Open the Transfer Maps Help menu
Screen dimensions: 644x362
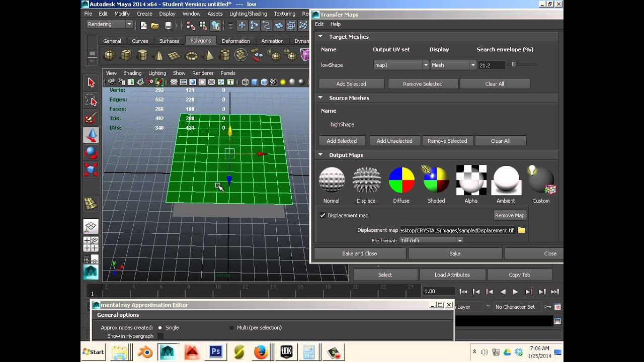(x=336, y=24)
